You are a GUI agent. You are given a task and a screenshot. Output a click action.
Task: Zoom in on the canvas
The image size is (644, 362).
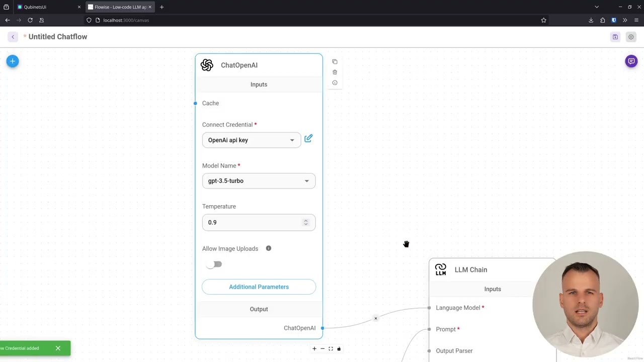click(314, 348)
